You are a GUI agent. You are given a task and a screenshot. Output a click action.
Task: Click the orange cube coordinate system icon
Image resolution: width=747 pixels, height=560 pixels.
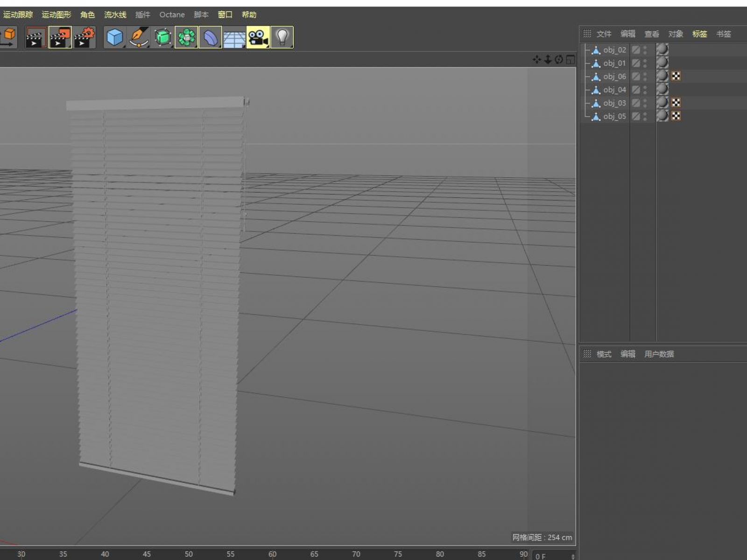click(8, 37)
